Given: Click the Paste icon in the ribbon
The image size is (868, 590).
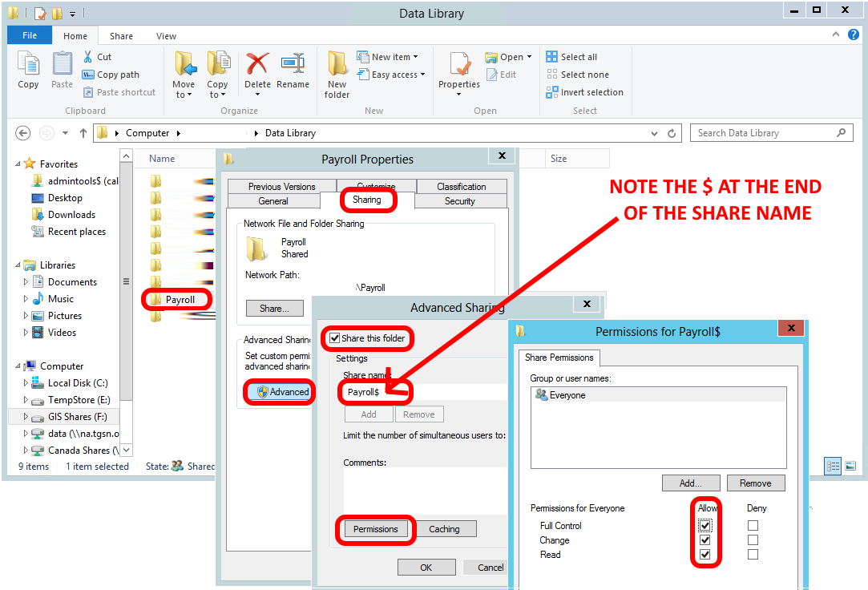Looking at the screenshot, I should [62, 72].
